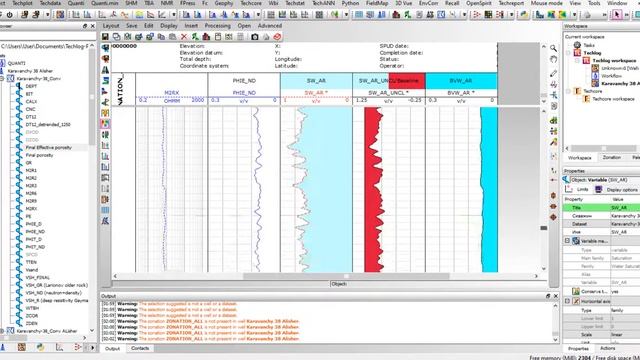This screenshot has width=640, height=360.
Task: Open the Quanti menu
Action: (x=76, y=3)
